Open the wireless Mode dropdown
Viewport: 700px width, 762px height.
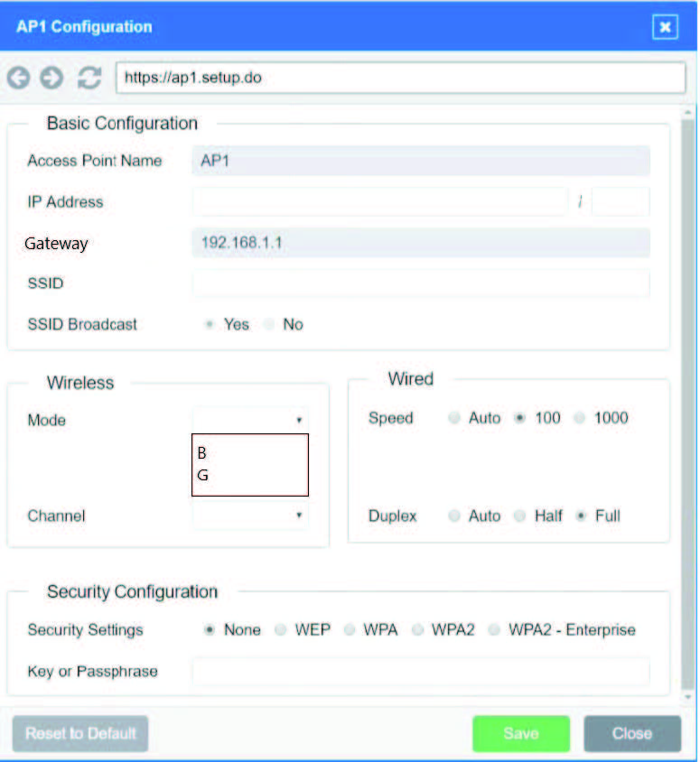(x=250, y=420)
